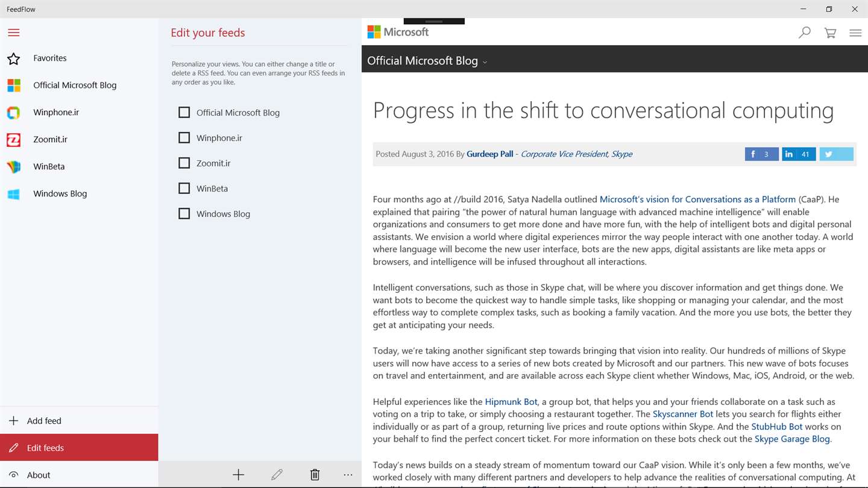Click Add feed in sidebar
Viewport: 868px width, 488px height.
43,421
